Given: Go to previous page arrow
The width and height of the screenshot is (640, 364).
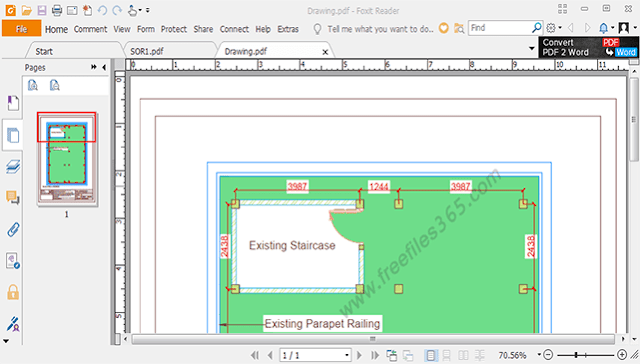Looking at the screenshot, I should click(270, 355).
